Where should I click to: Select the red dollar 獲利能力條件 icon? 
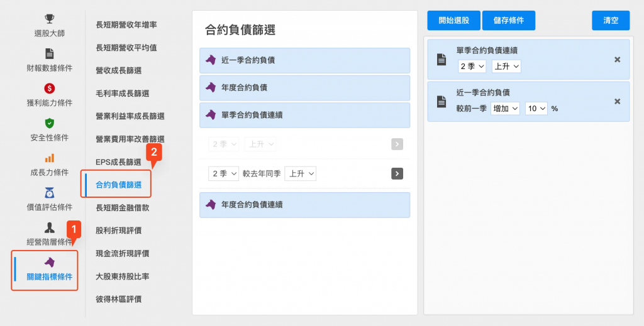click(x=49, y=89)
